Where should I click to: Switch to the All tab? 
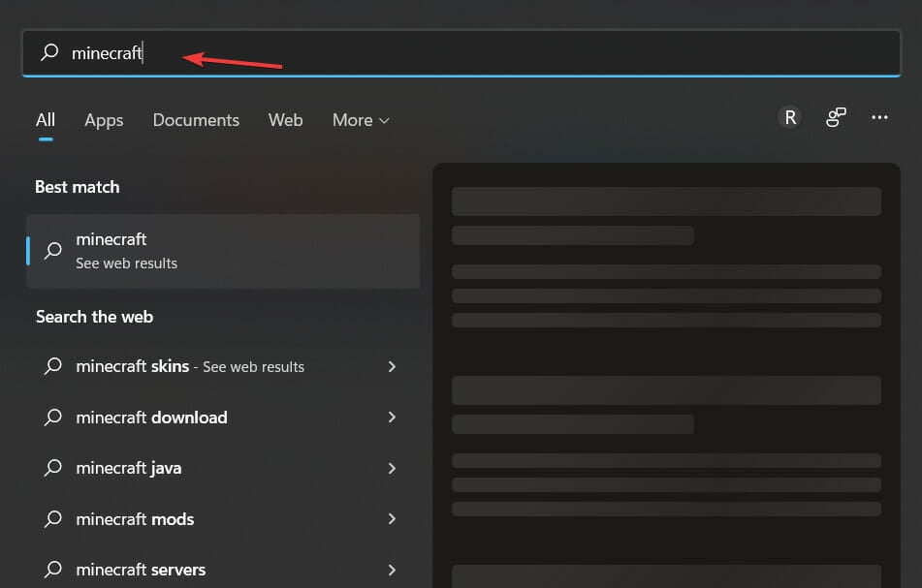point(46,120)
